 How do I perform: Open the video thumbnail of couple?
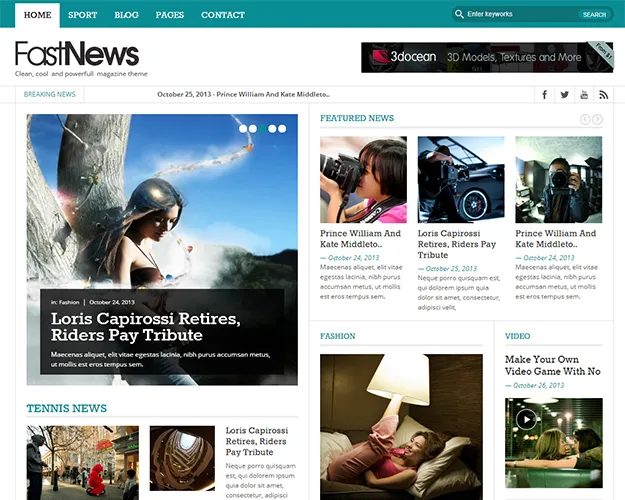[554, 443]
